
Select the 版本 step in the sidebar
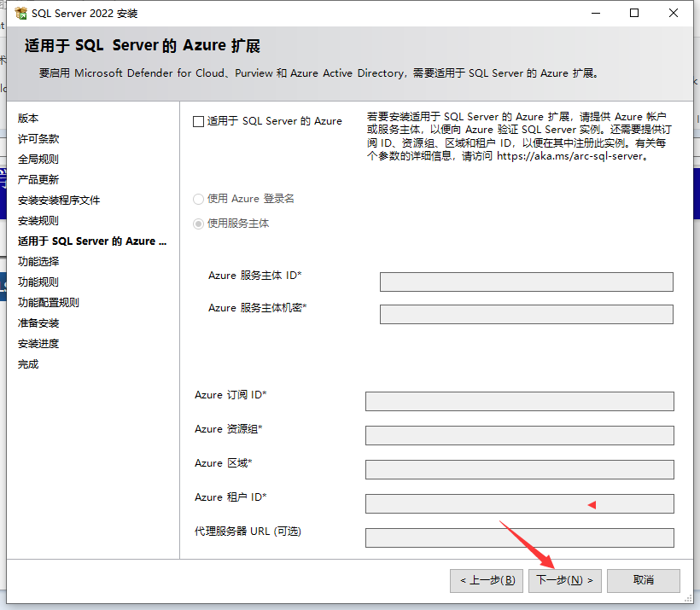click(28, 119)
